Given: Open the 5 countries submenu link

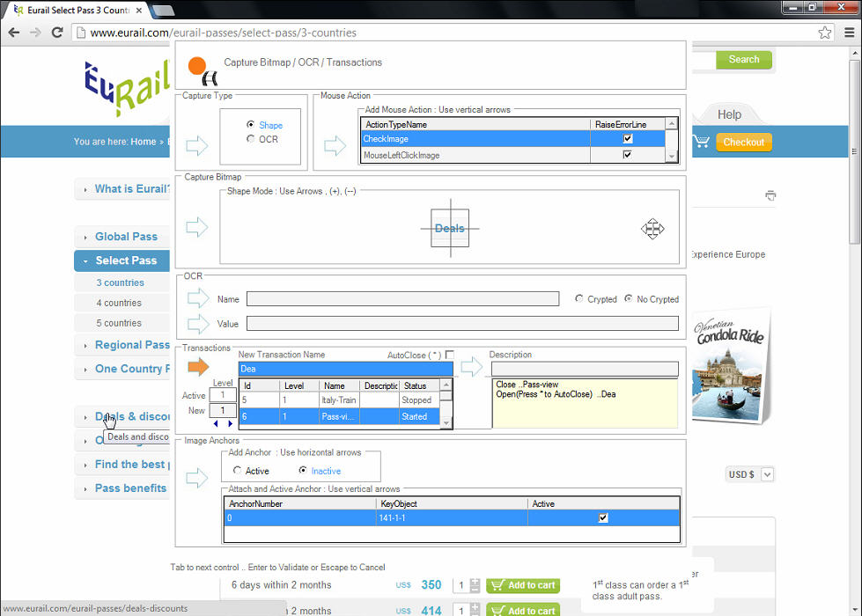Looking at the screenshot, I should pyautogui.click(x=119, y=323).
